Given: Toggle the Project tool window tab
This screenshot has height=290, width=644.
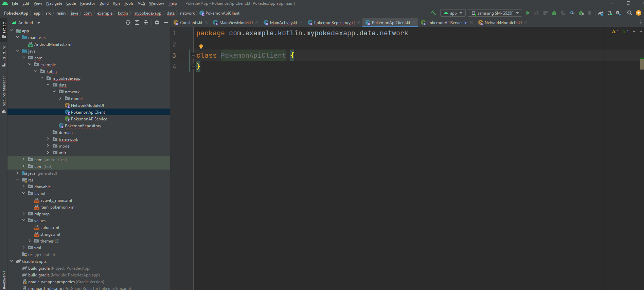Looking at the screenshot, I should tap(4, 29).
